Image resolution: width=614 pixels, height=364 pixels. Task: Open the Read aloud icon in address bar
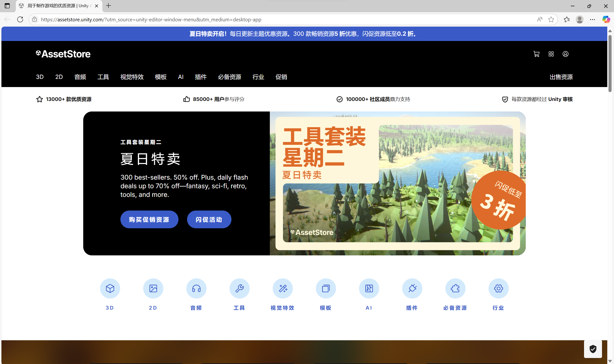coord(539,19)
